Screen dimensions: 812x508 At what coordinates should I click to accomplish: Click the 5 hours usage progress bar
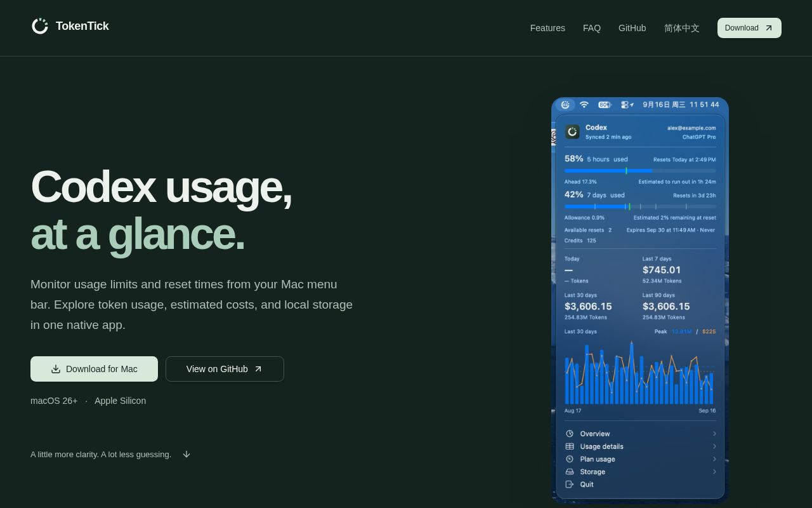click(x=640, y=171)
